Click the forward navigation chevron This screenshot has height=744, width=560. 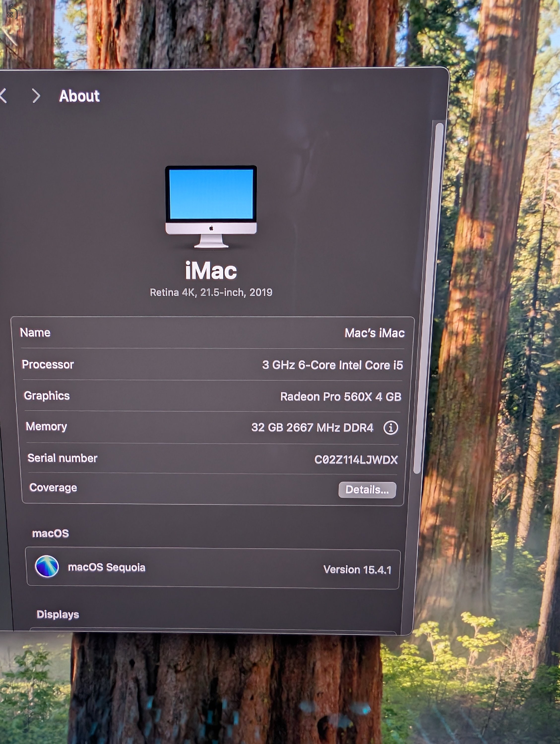pos(36,96)
